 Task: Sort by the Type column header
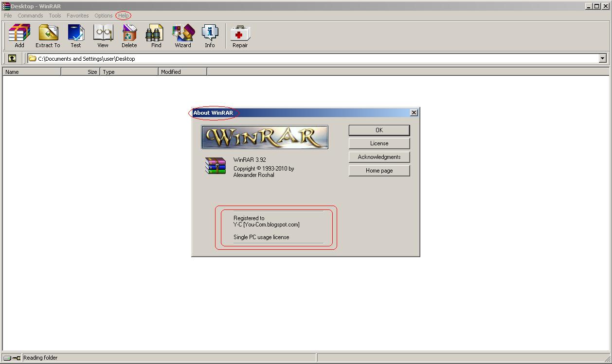point(129,71)
